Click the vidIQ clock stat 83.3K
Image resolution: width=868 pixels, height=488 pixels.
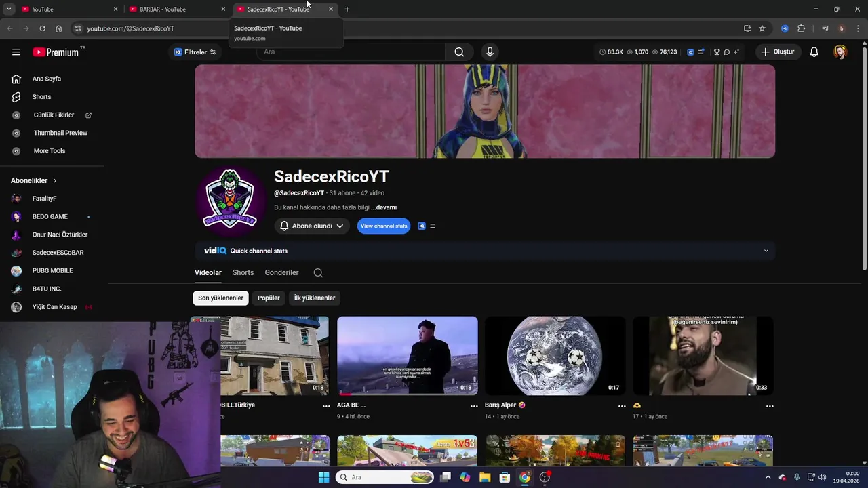tap(611, 52)
